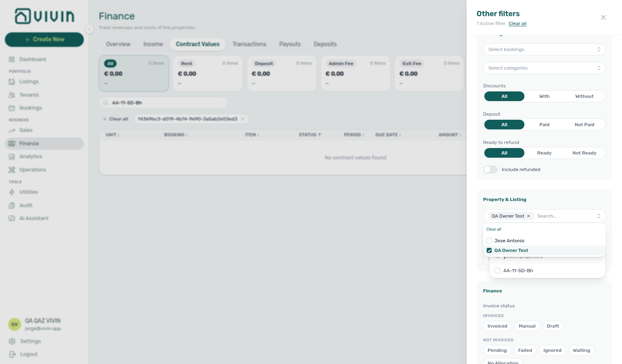Filter by Draft invoice status
This screenshot has height=364, width=622.
click(553, 326)
